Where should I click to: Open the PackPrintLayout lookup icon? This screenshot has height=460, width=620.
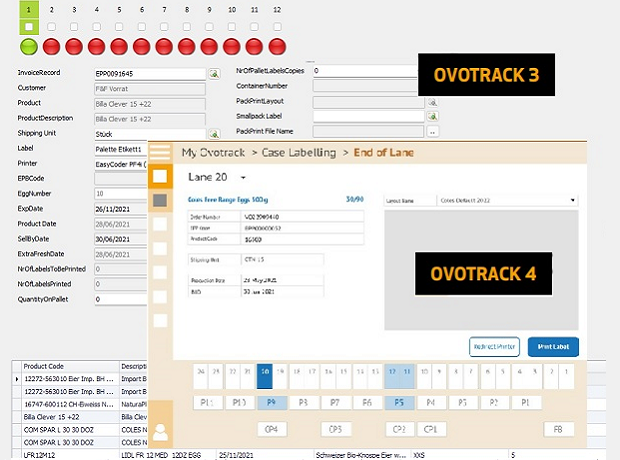click(x=433, y=102)
